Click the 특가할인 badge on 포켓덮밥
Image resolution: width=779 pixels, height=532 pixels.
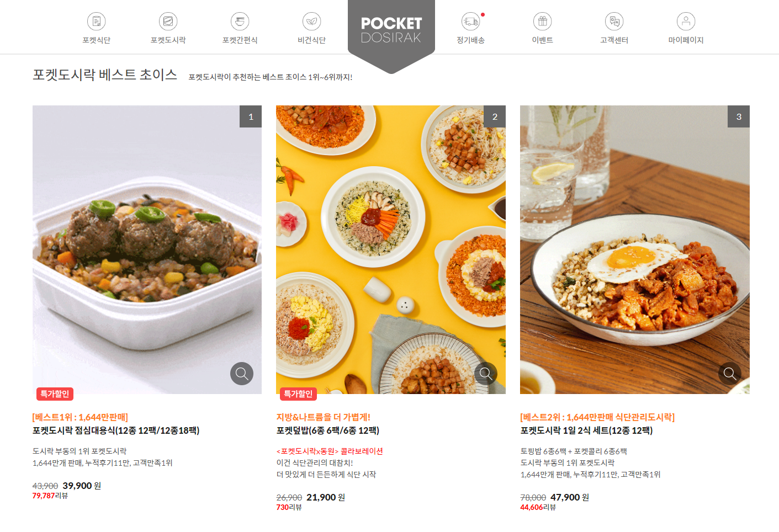pyautogui.click(x=299, y=394)
